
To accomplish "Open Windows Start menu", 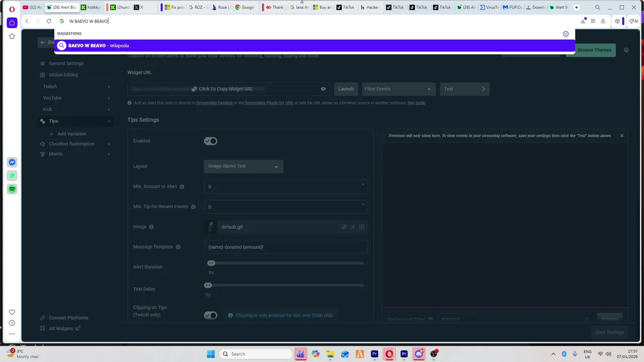I will tap(211, 354).
